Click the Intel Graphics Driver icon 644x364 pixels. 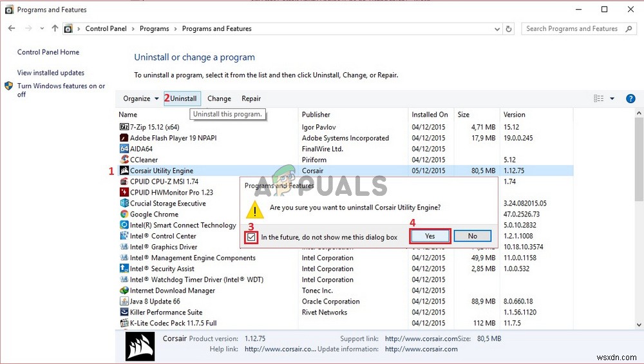[124, 247]
